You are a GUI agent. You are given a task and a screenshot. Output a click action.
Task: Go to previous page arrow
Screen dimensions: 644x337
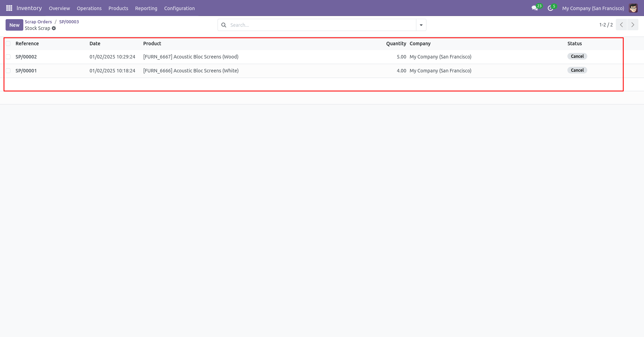click(621, 25)
